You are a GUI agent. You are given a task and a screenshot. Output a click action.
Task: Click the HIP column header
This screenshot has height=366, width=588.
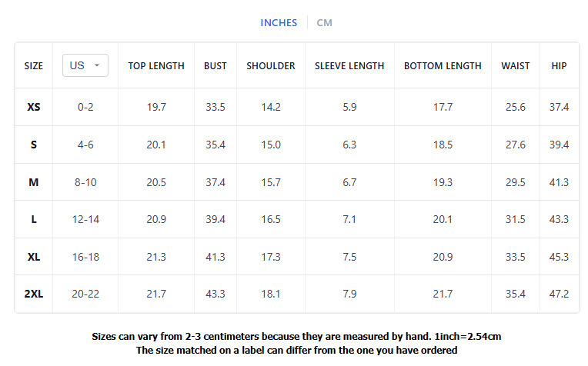(559, 66)
